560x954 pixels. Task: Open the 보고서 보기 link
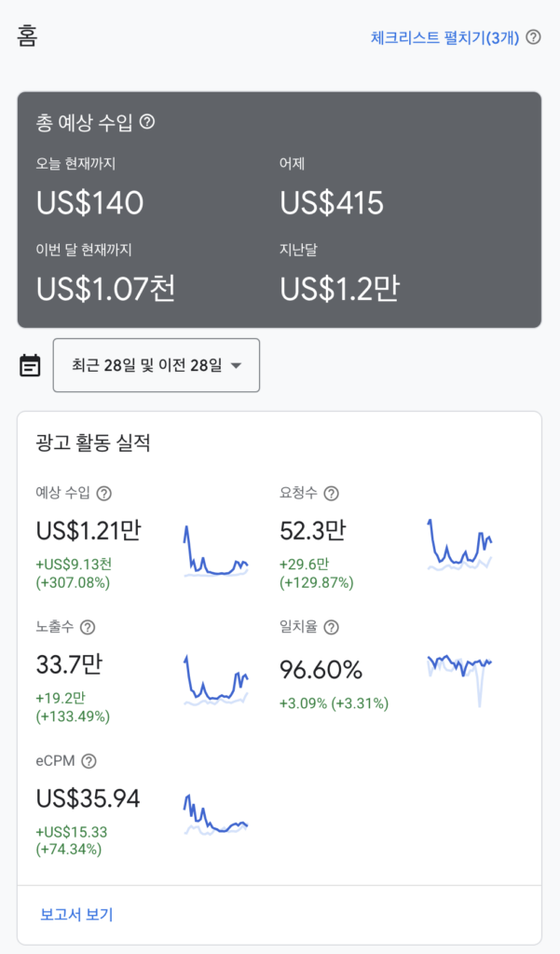click(76, 914)
